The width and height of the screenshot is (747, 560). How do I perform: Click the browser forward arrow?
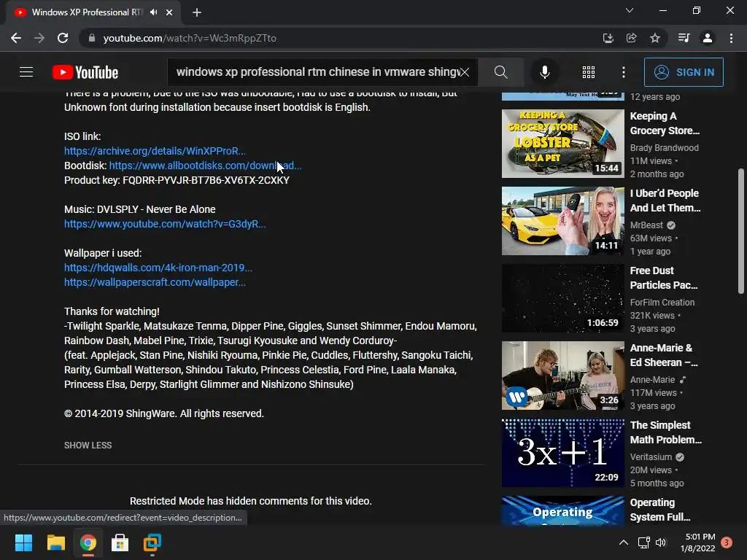coord(39,38)
